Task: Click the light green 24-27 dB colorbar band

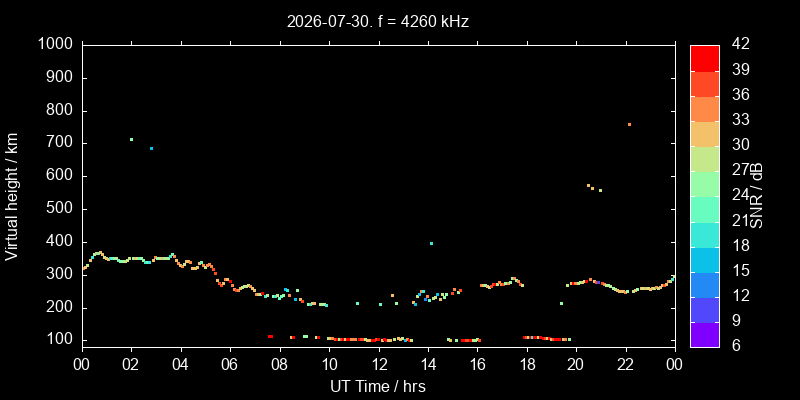Action: coord(705,184)
